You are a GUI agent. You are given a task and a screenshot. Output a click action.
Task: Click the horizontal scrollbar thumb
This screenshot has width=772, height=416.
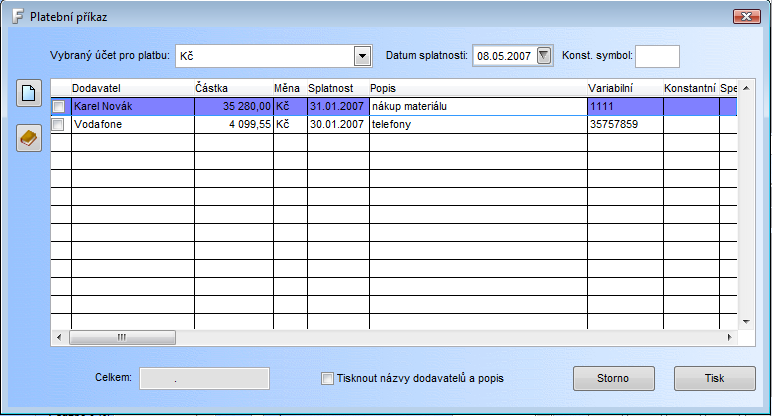coord(122,337)
